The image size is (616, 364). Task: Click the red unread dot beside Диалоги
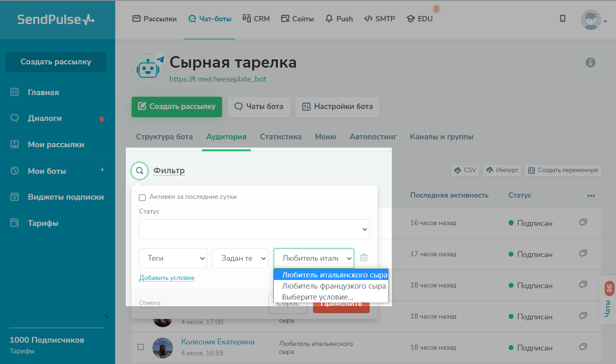(102, 119)
